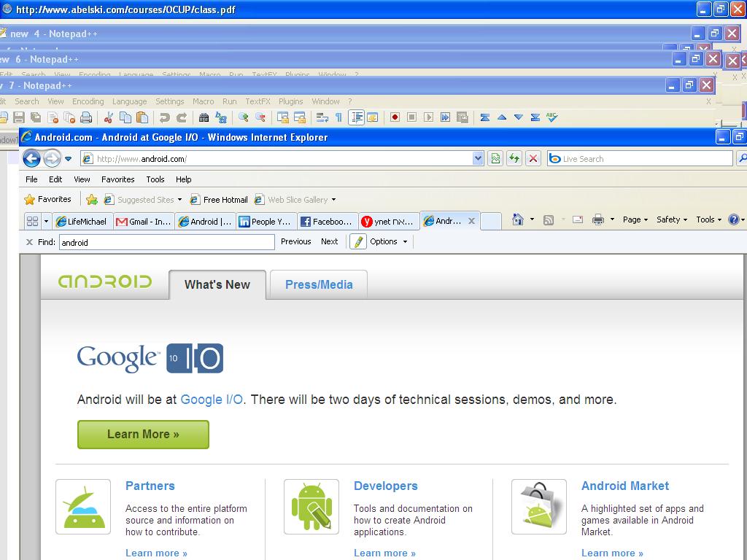
Task: Expand address bar autocomplete dropdown
Action: [478, 159]
